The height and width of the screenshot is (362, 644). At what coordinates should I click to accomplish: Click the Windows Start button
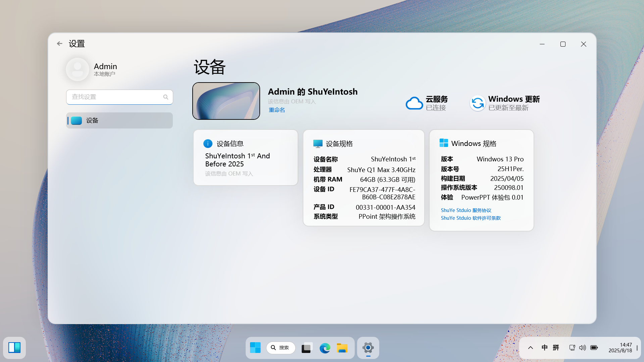pyautogui.click(x=255, y=348)
